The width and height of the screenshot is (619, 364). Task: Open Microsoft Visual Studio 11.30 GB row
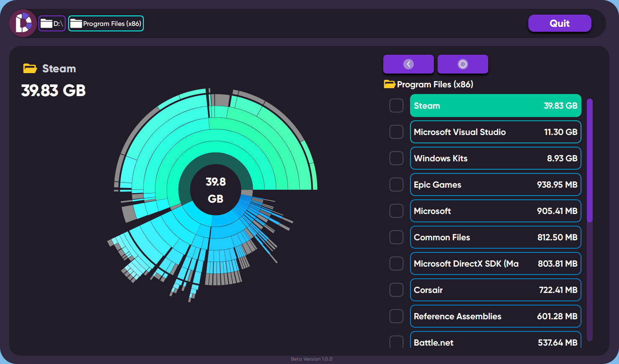(x=496, y=132)
